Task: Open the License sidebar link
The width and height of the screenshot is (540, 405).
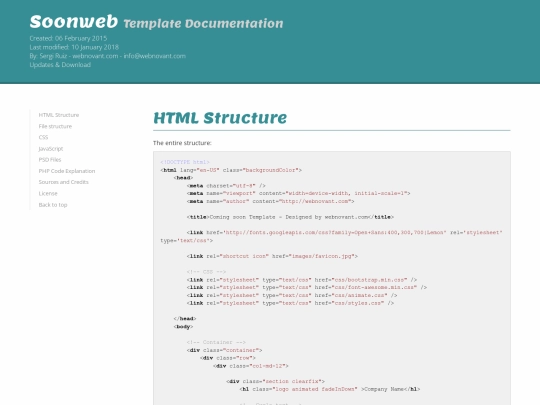Action: (48, 194)
